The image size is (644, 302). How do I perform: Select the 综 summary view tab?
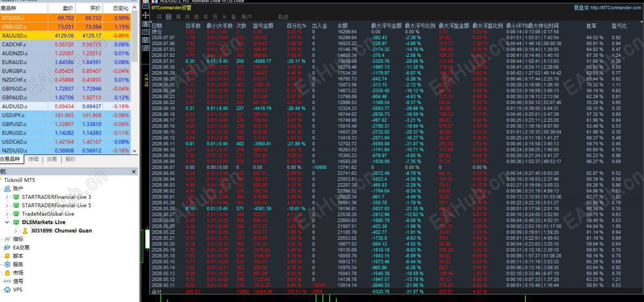160,17
